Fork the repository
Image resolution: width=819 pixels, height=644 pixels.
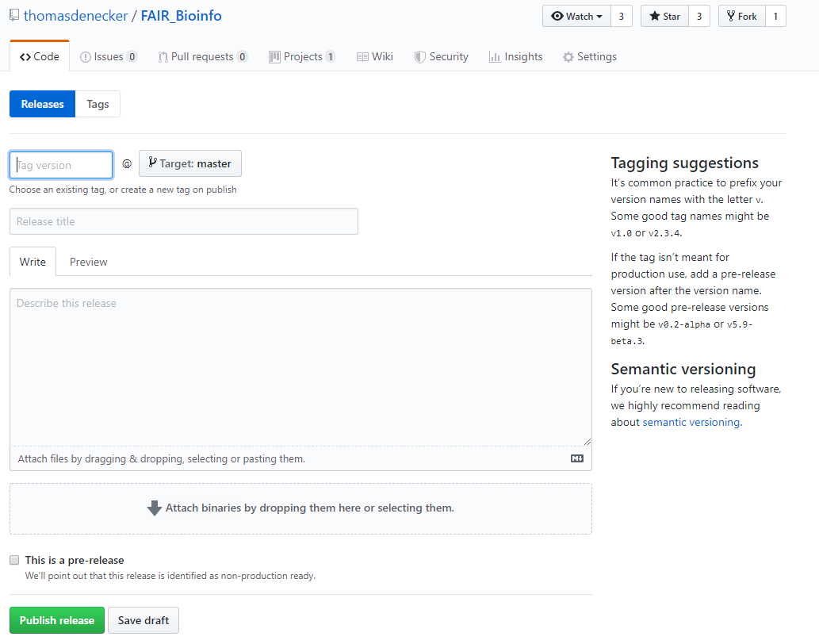[741, 16]
